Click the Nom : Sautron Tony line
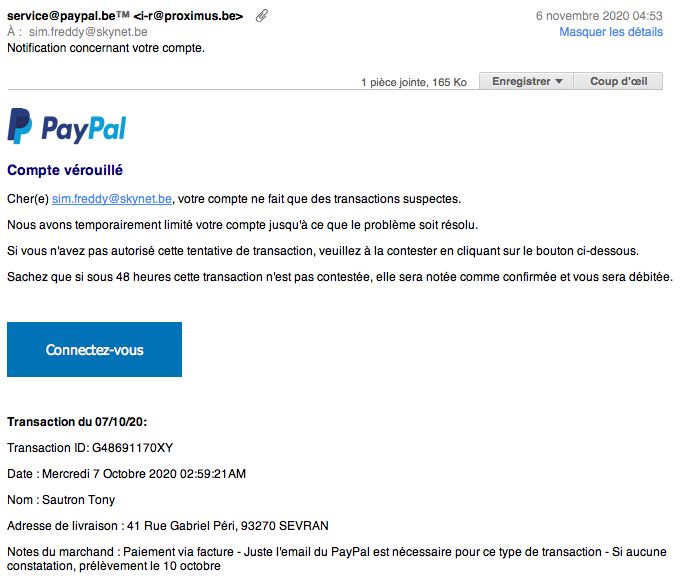687x583 pixels. click(x=61, y=500)
